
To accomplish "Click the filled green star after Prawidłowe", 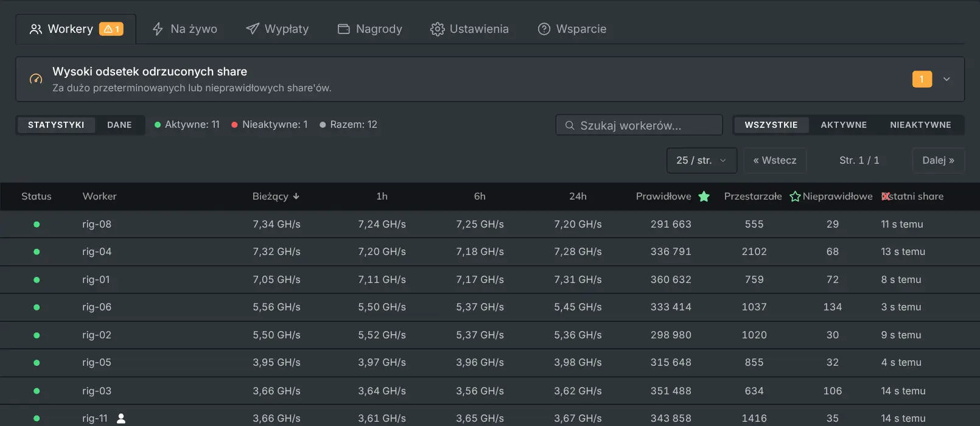I will tap(704, 197).
